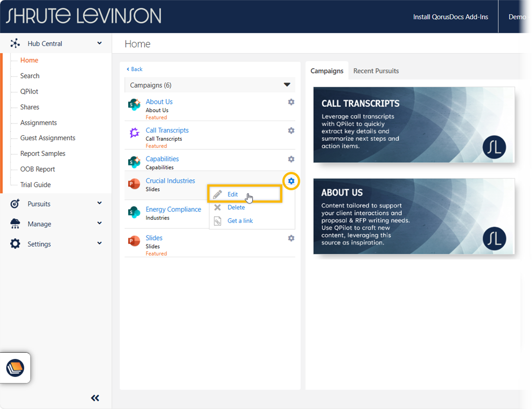Expand the Manage sidebar section
Image resolution: width=532 pixels, height=409 pixels.
[99, 224]
